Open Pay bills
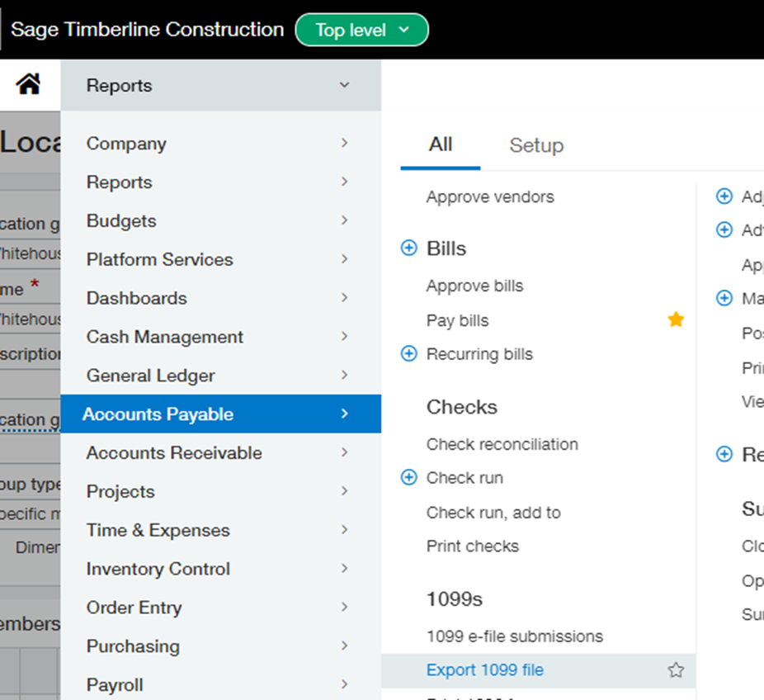The height and width of the screenshot is (700, 764). [458, 321]
